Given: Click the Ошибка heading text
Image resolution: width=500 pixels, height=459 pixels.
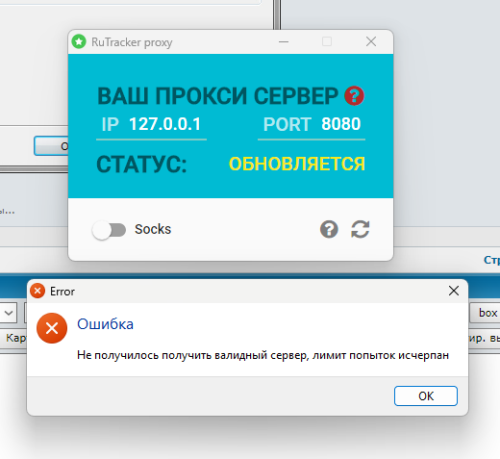Looking at the screenshot, I should coord(105,324).
